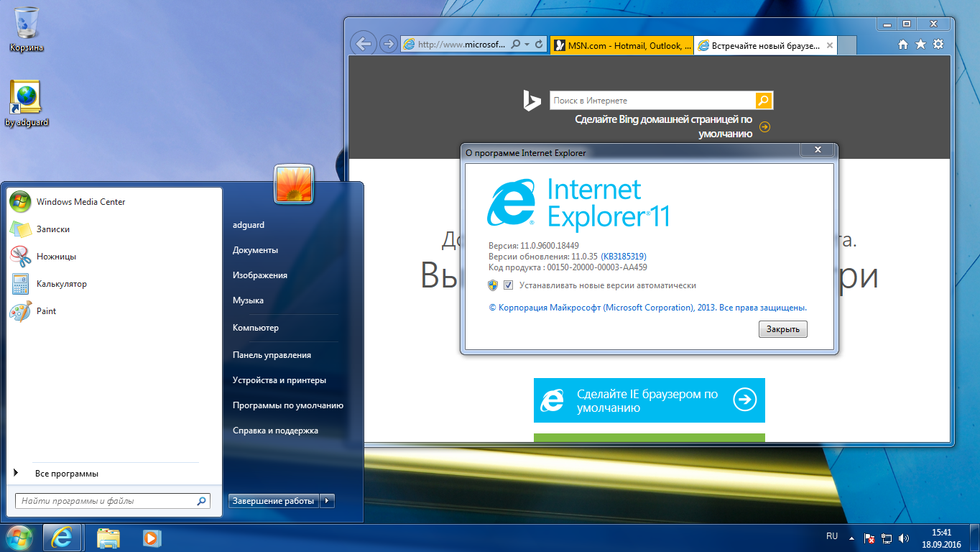The image size is (980, 552).
Task: Click the taskbar clock showing 15:41
Action: click(x=941, y=538)
